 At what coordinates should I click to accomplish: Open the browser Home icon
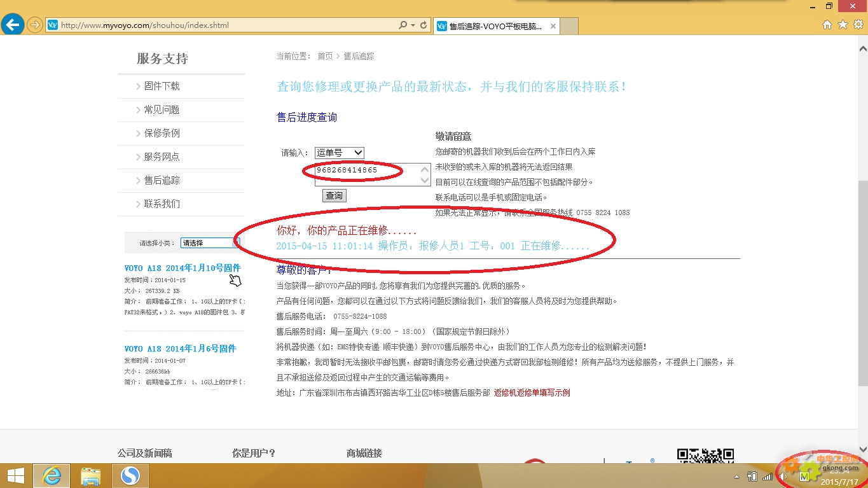click(827, 25)
